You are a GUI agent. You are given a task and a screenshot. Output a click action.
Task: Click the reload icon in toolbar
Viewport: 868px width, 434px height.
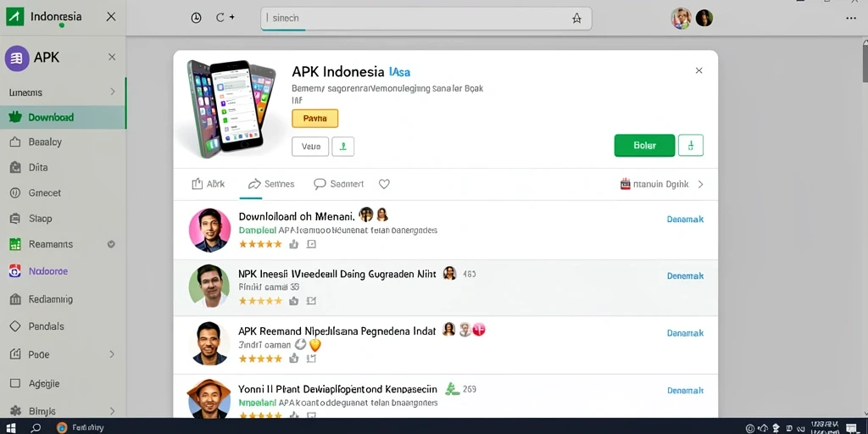[x=220, y=18]
